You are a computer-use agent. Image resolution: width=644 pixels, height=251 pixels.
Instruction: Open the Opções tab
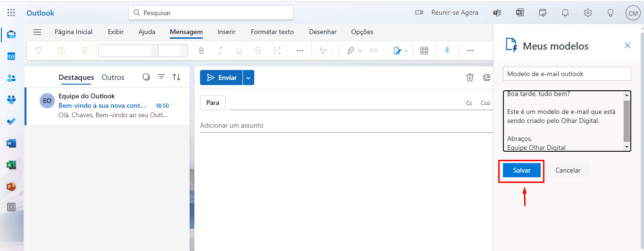[362, 32]
